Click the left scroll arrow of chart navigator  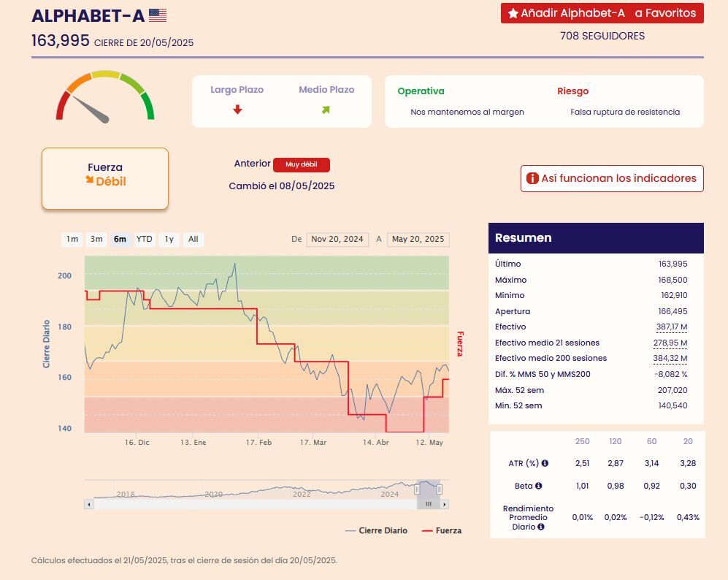88,504
